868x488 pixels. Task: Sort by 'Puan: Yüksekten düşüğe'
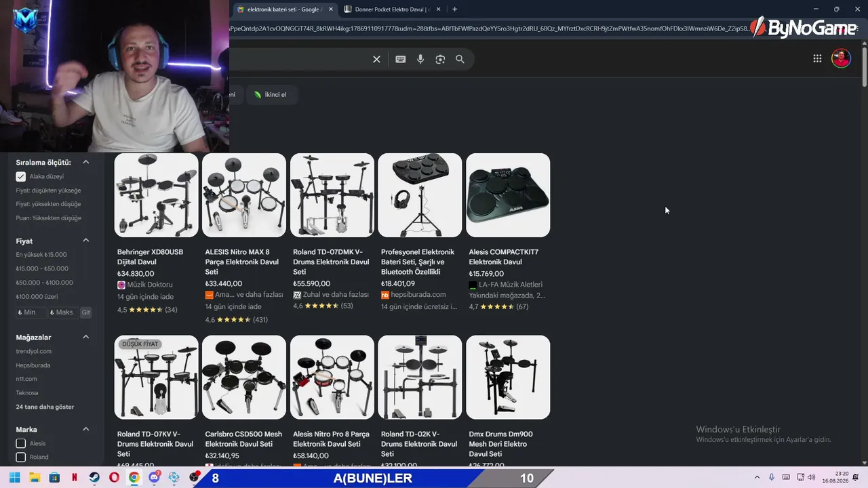[x=49, y=218]
